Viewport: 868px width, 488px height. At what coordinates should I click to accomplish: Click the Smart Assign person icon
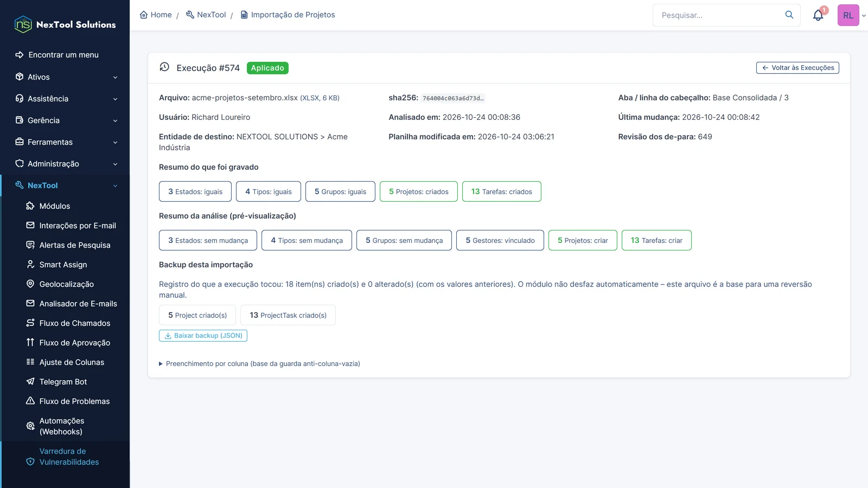click(x=30, y=265)
